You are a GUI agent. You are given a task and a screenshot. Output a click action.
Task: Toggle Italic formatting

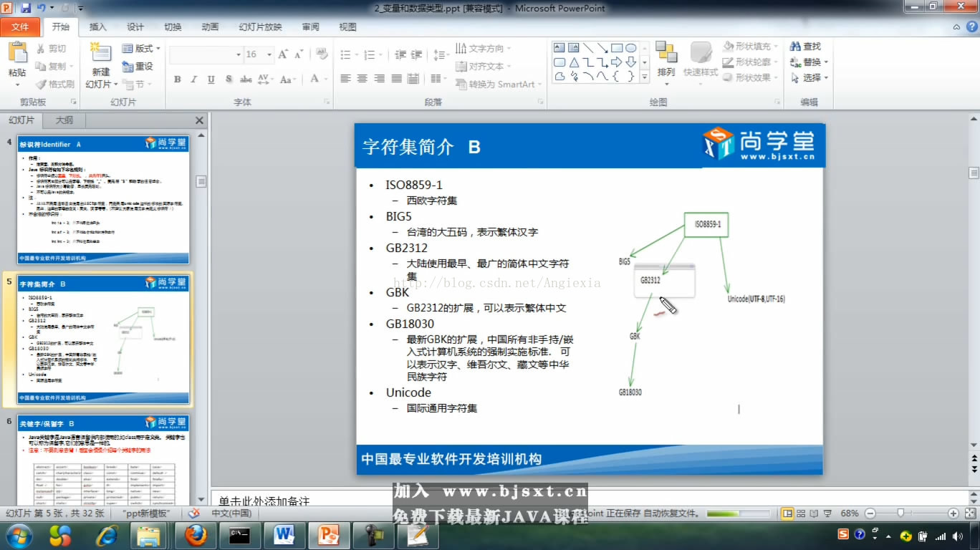tap(194, 79)
